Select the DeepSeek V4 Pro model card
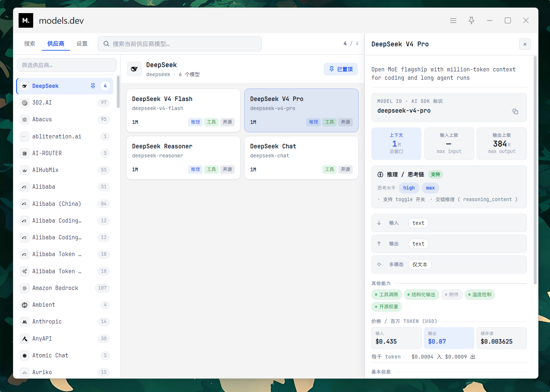This screenshot has width=550, height=392. (301, 110)
